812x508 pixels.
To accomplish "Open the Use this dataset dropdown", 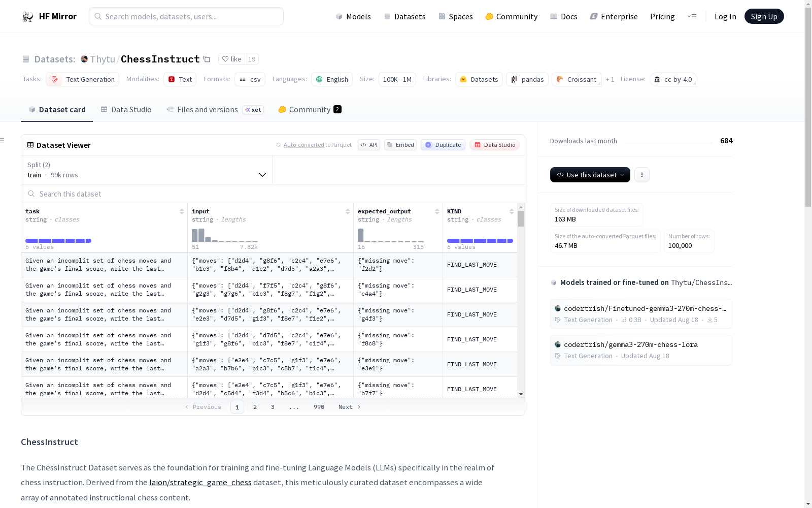I will coord(590,175).
